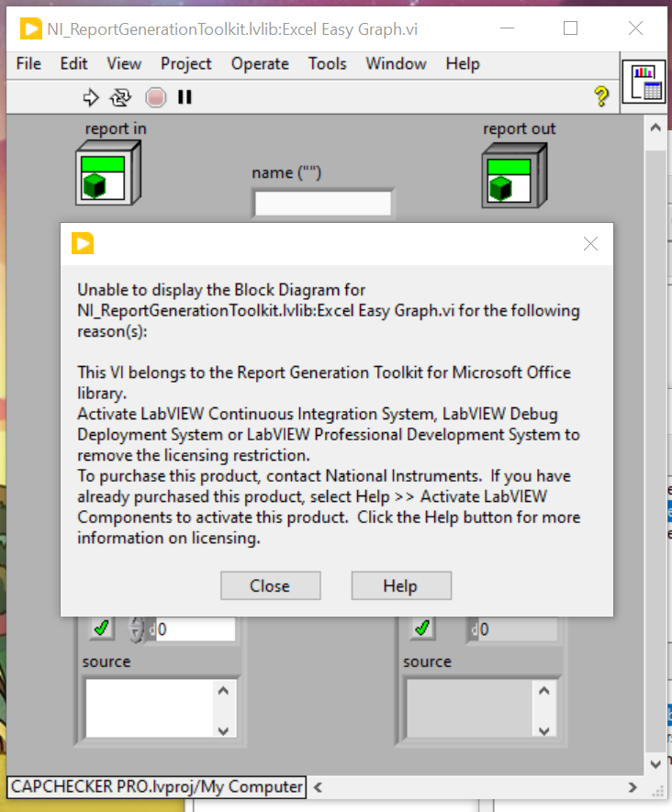
Task: Click the right error code numeric field
Action: (x=517, y=629)
